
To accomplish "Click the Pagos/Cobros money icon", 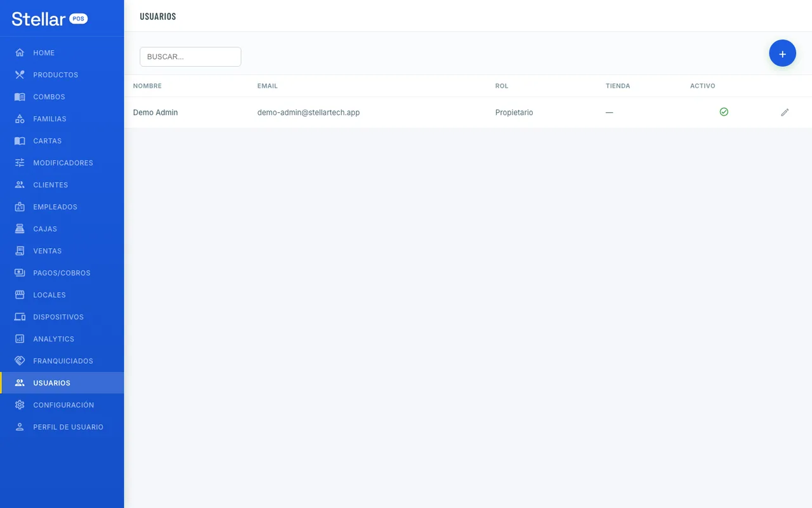I will [20, 273].
